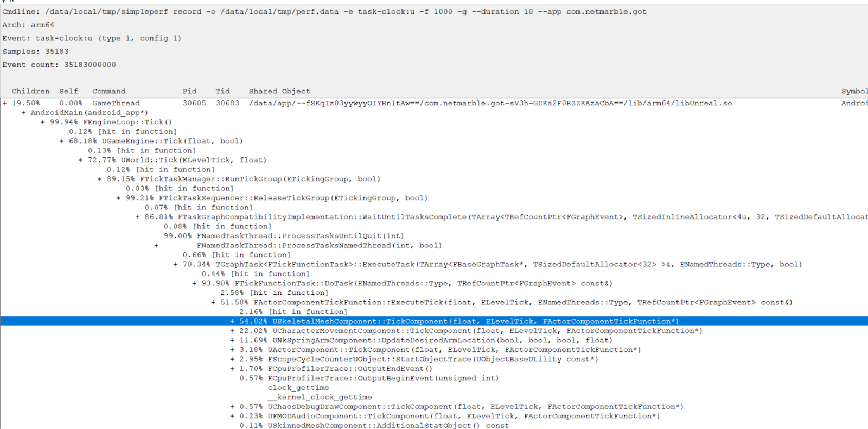This screenshot has height=429, width=868.
Task: Click the Command column header
Action: 108,91
